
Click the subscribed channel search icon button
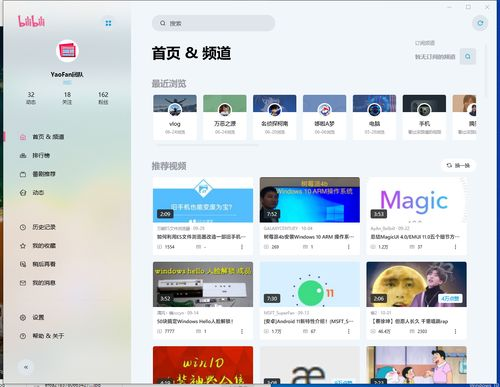(468, 56)
